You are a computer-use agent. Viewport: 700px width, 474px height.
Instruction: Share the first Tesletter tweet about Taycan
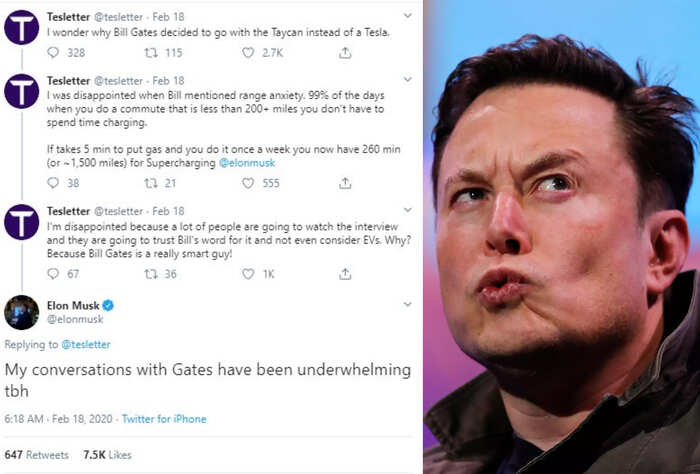click(345, 53)
